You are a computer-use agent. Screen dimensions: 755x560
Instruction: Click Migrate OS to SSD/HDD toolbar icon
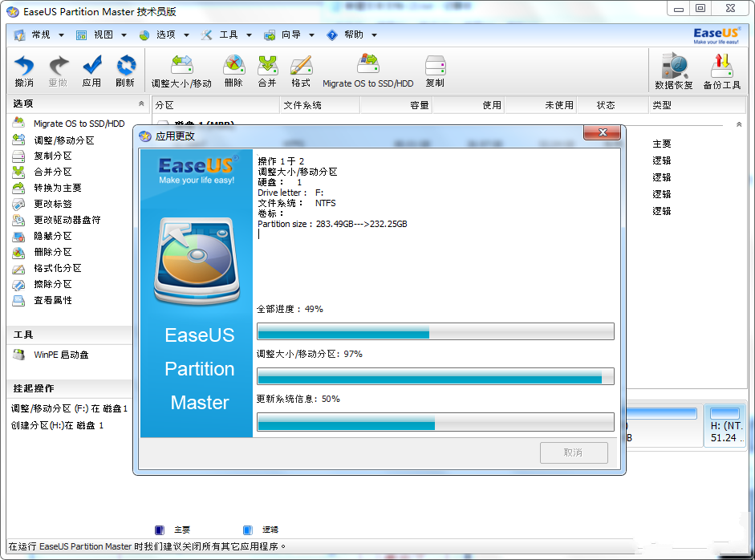coord(367,71)
